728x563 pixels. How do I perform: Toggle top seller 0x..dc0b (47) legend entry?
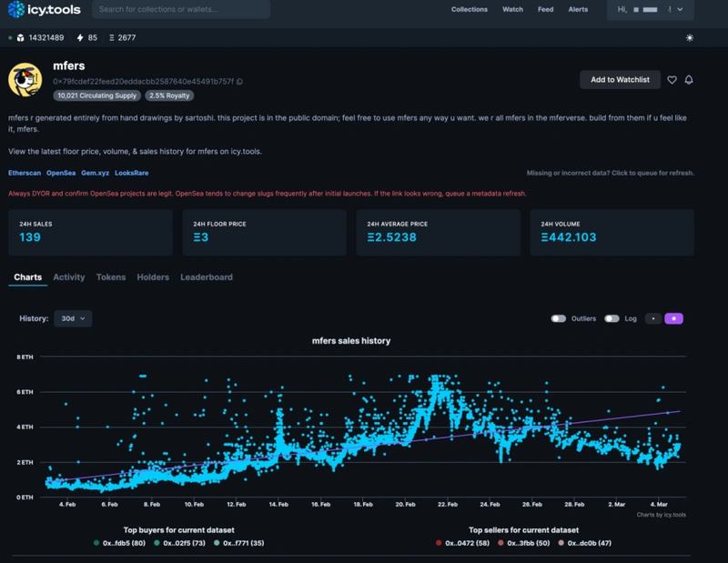click(584, 543)
